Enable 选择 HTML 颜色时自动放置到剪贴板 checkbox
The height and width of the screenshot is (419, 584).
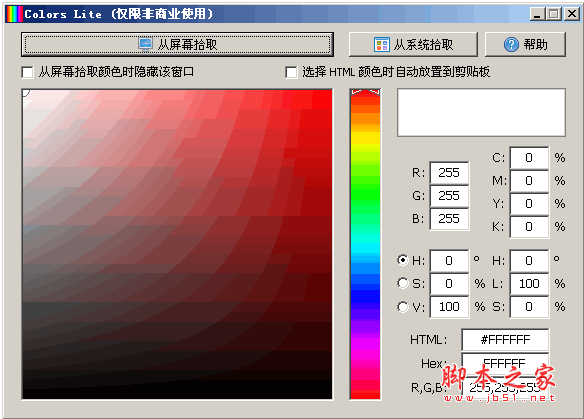point(291,72)
